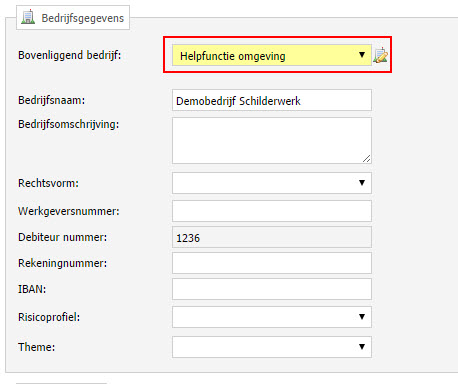Select the Debiteur nummer field
Screen dimensions: 458x384
click(x=272, y=237)
